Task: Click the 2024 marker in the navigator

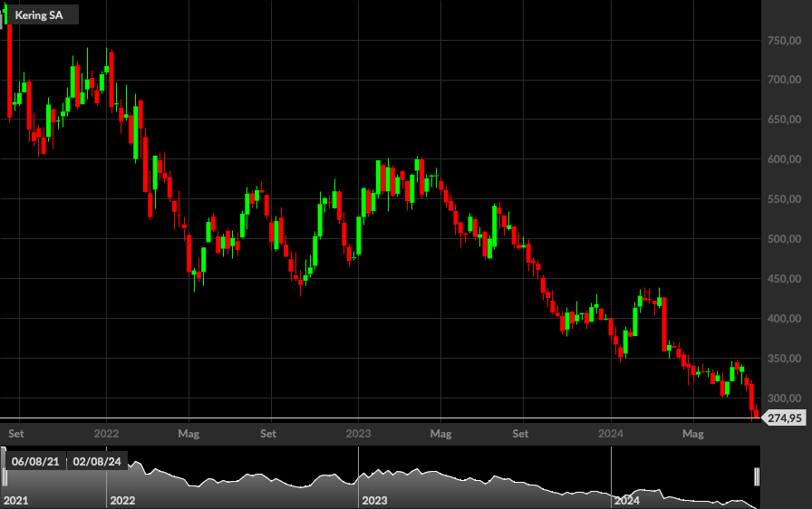Action: [x=626, y=501]
